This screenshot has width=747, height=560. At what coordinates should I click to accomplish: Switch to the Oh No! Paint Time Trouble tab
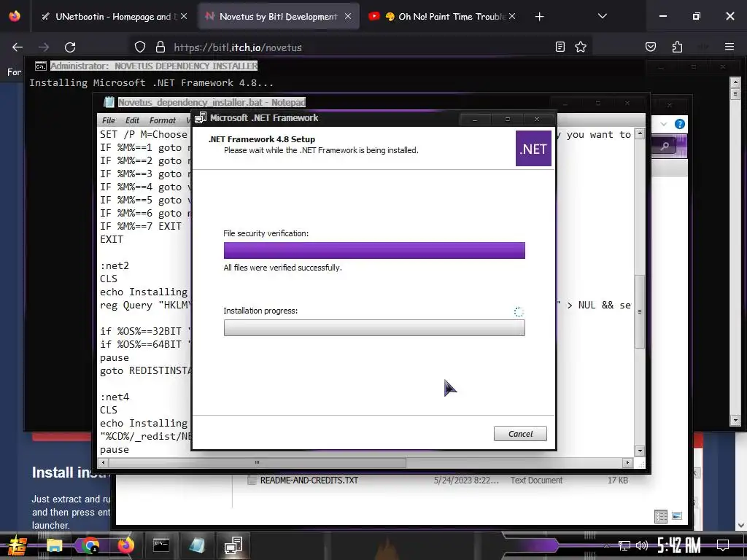pyautogui.click(x=443, y=17)
